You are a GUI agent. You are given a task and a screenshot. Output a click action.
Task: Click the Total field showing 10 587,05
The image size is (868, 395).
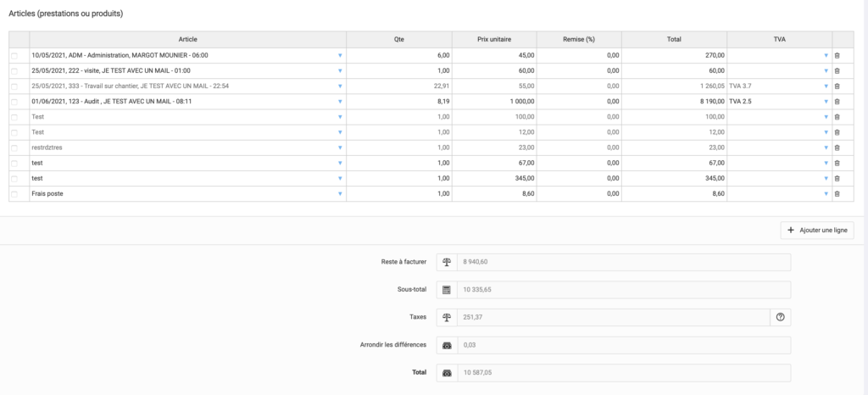pyautogui.click(x=624, y=372)
